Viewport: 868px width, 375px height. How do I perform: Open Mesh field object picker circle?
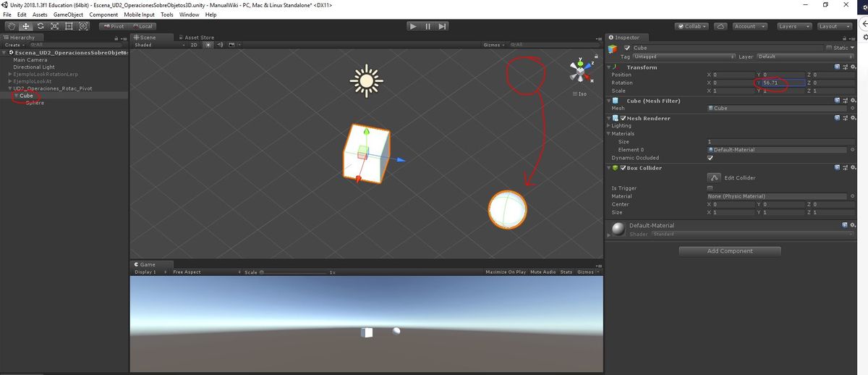(x=853, y=109)
